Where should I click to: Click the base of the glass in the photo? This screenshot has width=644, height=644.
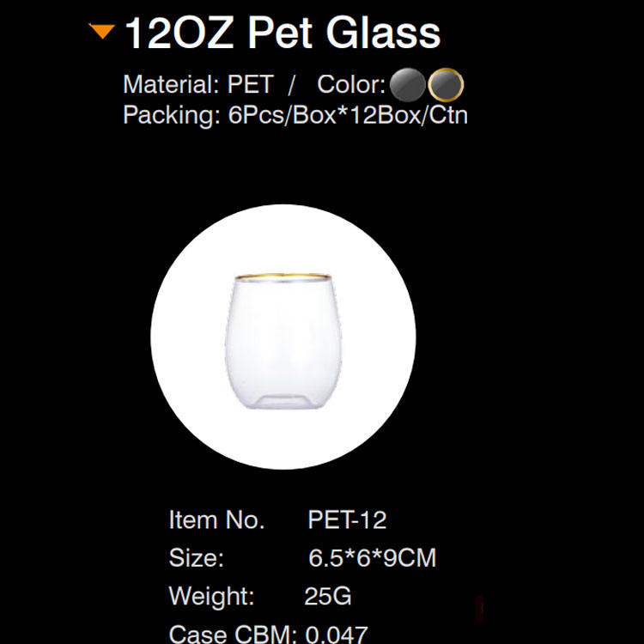pos(283,401)
